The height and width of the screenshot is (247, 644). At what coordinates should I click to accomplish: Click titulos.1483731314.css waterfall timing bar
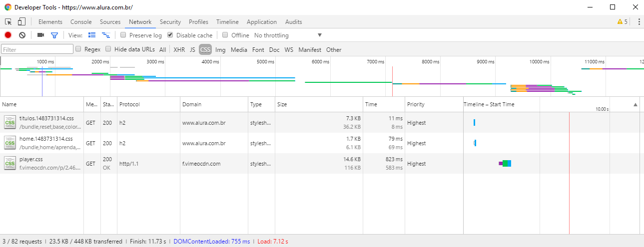pyautogui.click(x=474, y=122)
